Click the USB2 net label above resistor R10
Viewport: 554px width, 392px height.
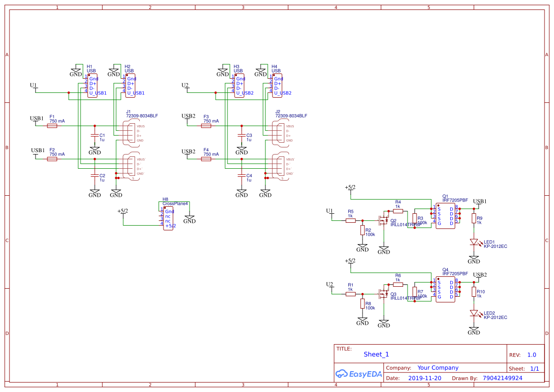click(480, 275)
